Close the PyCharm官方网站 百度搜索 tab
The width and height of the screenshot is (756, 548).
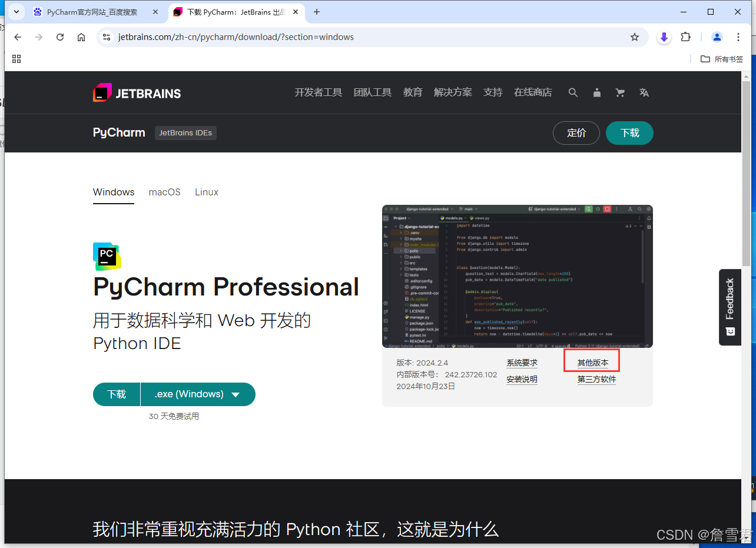point(156,12)
